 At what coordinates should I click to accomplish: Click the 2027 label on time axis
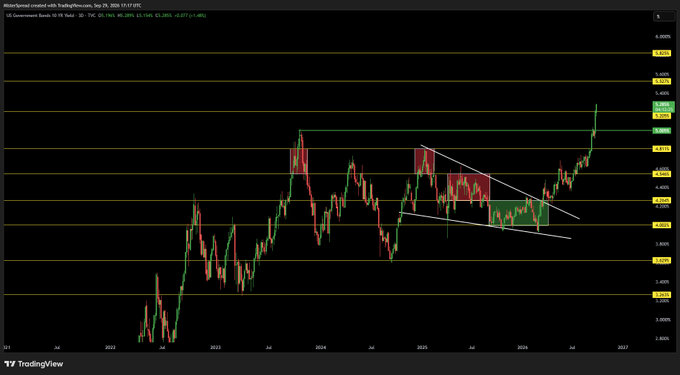[623, 347]
